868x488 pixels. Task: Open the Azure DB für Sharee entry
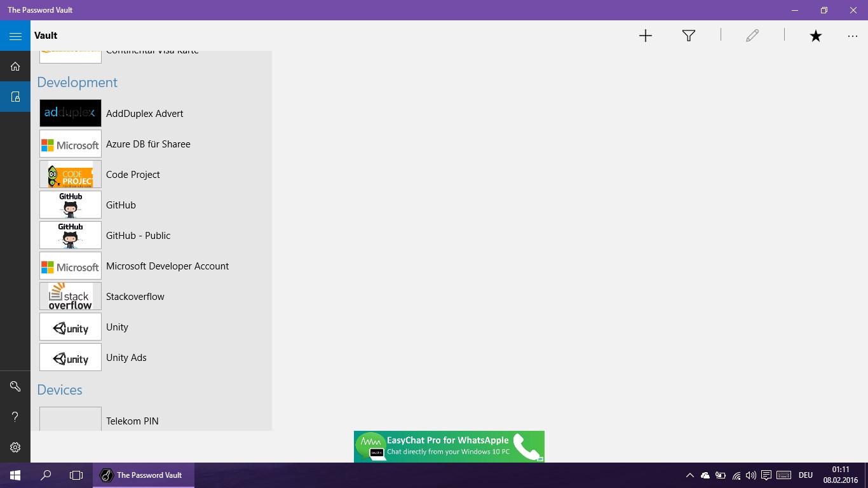point(148,144)
